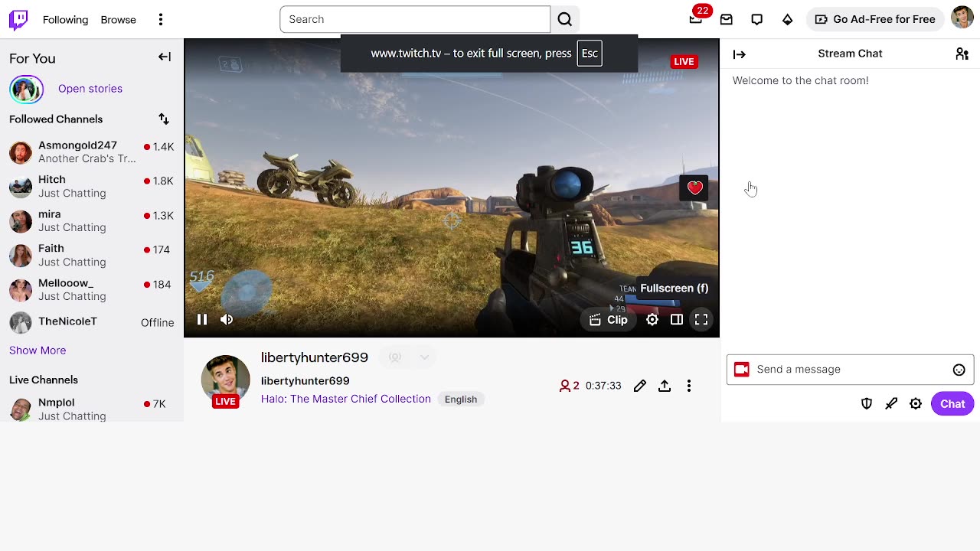980x551 pixels.
Task: Open the Open stories link
Action: coord(90,89)
